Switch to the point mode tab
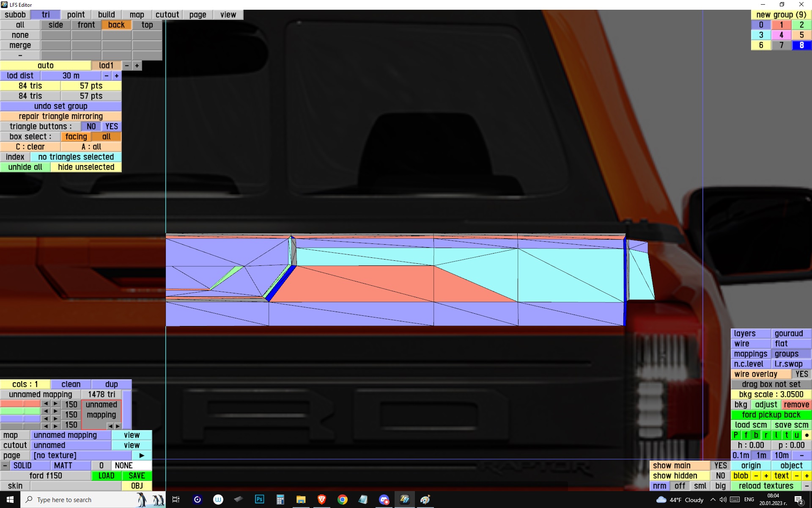The width and height of the screenshot is (812, 508). click(x=76, y=15)
